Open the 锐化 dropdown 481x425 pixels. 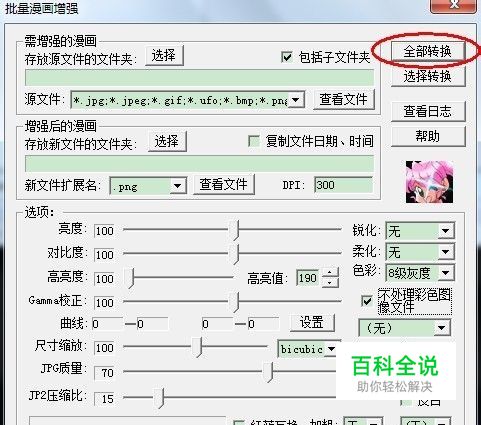point(446,231)
